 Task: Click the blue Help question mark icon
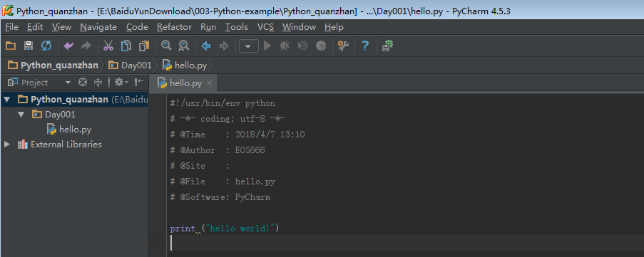click(364, 46)
